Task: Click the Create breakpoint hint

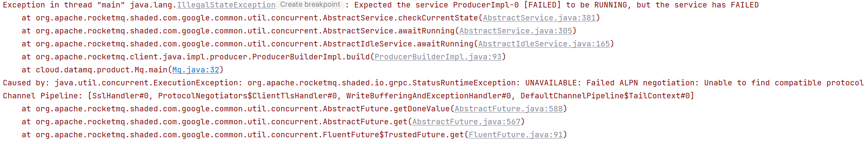Action: coord(310,5)
